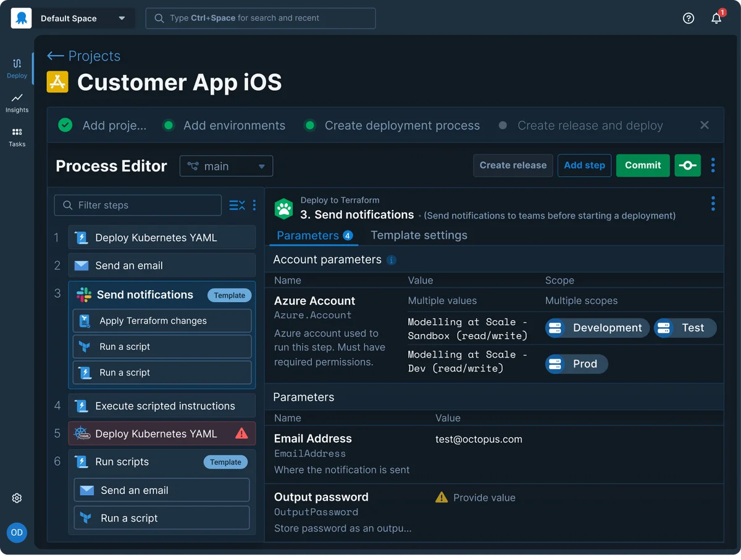Select step 2 Send an email
741x560 pixels.
point(162,265)
